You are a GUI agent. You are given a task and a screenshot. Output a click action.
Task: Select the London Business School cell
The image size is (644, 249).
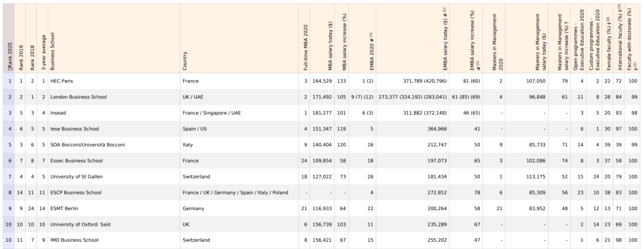pos(114,97)
